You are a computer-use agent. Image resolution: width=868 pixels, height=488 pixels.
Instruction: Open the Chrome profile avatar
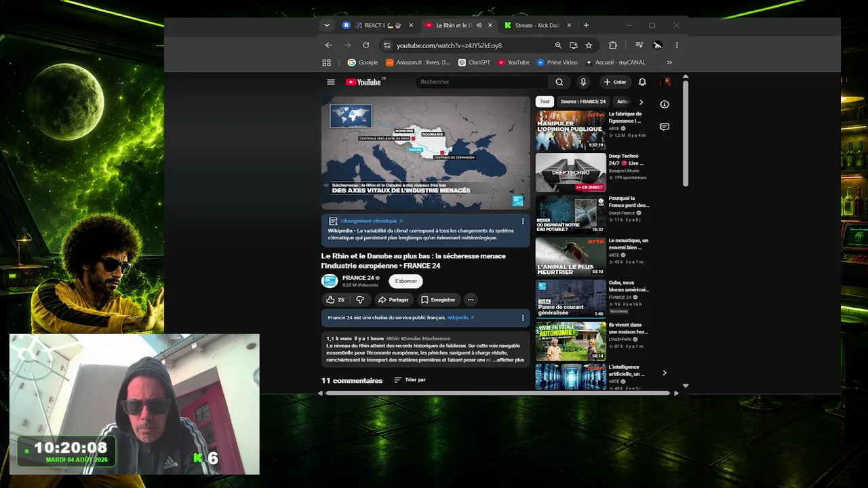658,45
